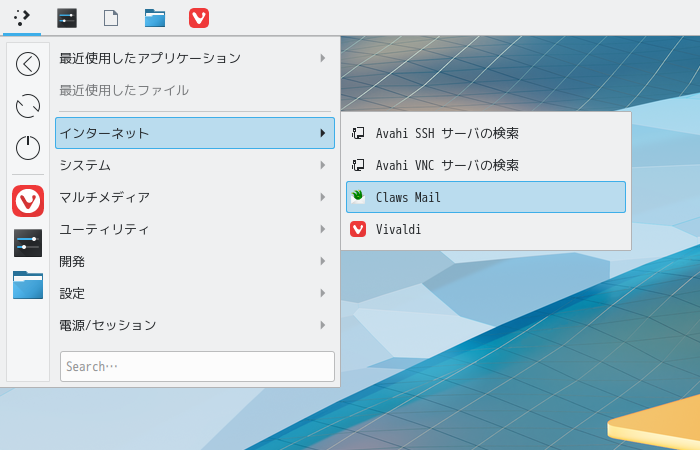Click the blank document icon in panel
Image resolution: width=700 pixels, height=450 pixels.
click(x=111, y=18)
